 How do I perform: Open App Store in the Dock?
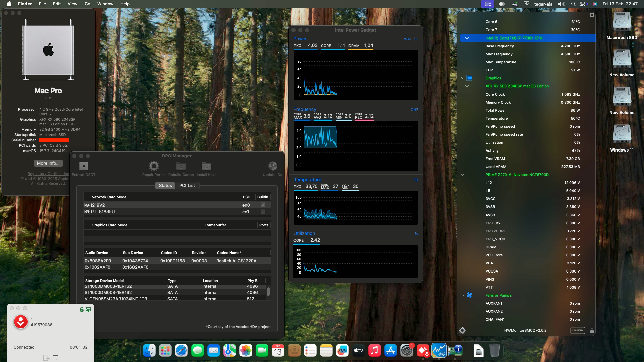(x=391, y=351)
